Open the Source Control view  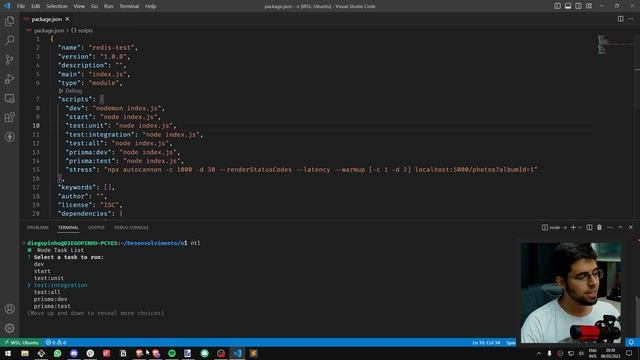(9, 60)
